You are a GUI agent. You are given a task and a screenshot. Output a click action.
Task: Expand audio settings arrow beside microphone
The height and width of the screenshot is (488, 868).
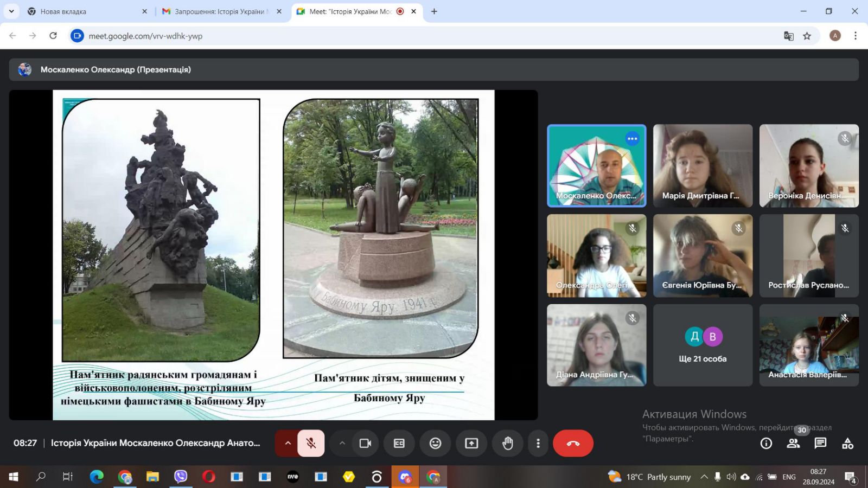coord(288,444)
